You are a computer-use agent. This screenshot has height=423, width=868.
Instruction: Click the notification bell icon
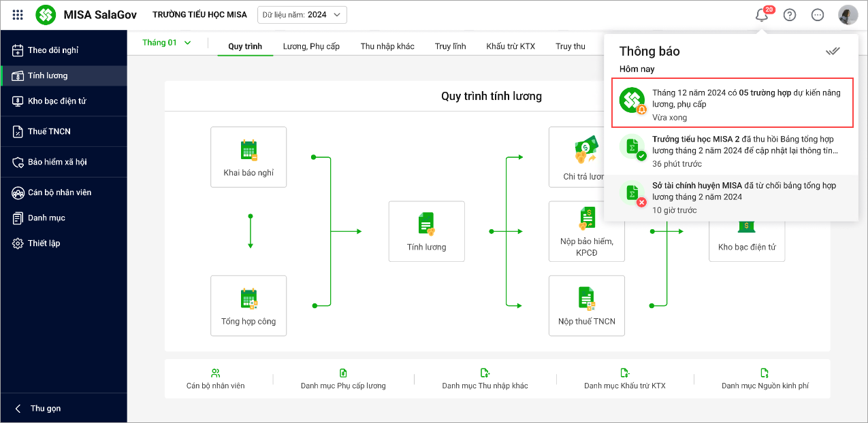[762, 15]
